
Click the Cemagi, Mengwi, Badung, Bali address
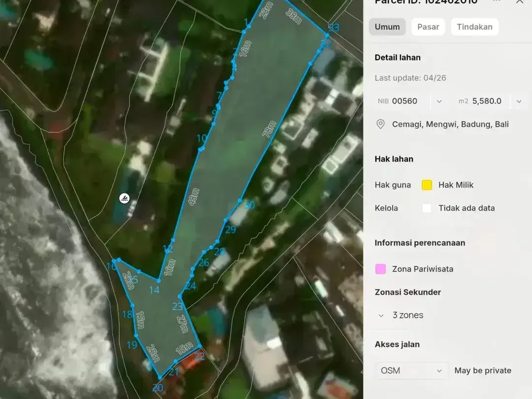[450, 124]
